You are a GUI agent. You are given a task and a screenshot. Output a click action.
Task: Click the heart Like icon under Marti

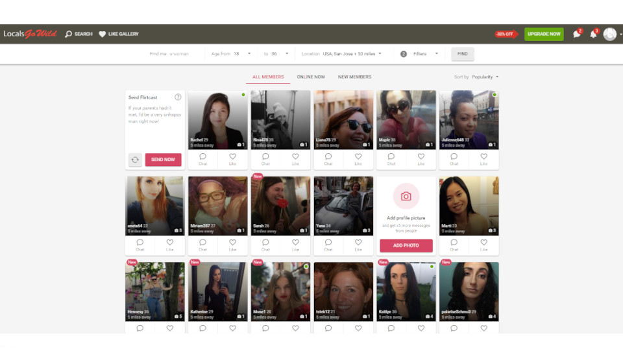pos(483,243)
